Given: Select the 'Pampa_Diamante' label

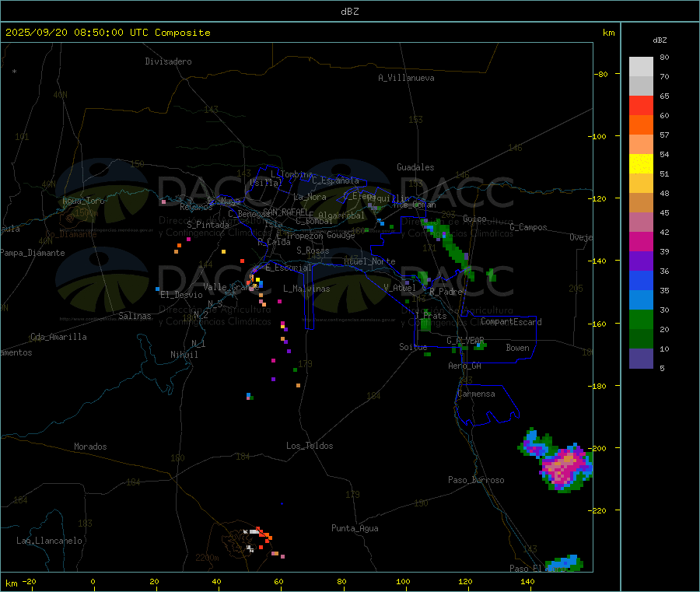Looking at the screenshot, I should click(x=33, y=253).
